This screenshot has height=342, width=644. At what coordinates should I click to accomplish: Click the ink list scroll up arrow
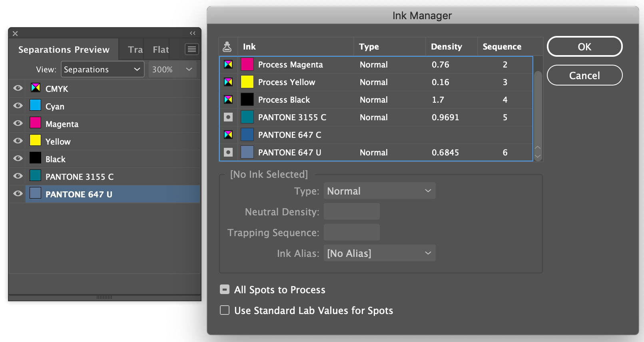[538, 148]
